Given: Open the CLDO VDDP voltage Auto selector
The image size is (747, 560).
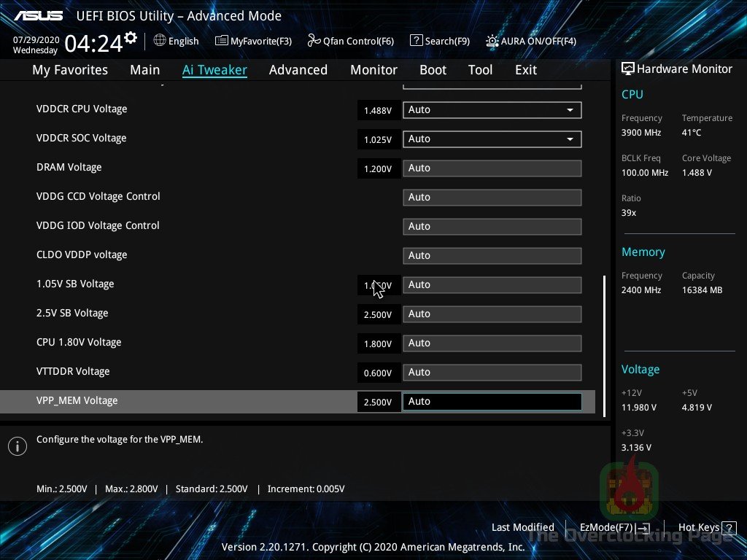Looking at the screenshot, I should pos(492,255).
